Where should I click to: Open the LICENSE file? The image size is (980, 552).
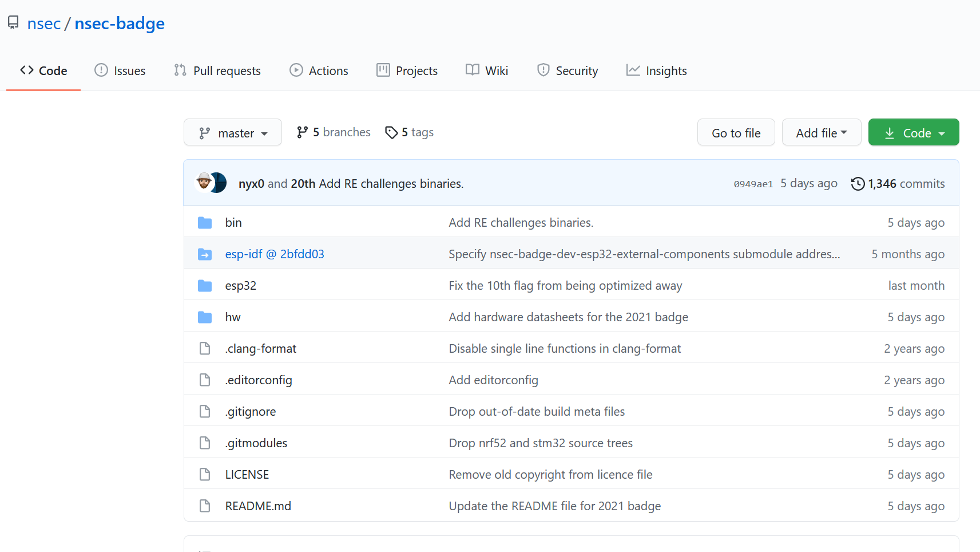pyautogui.click(x=247, y=475)
